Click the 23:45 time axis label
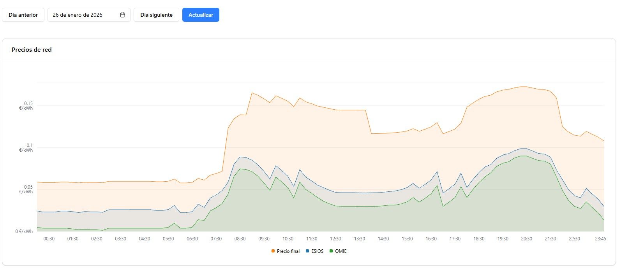Screen dimensions: 644x268 (x=600, y=239)
